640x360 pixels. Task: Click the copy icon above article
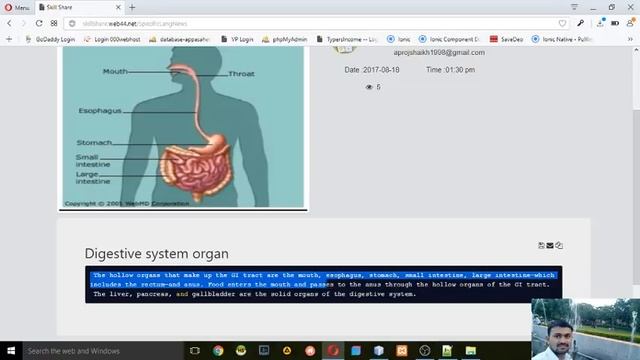(559, 245)
